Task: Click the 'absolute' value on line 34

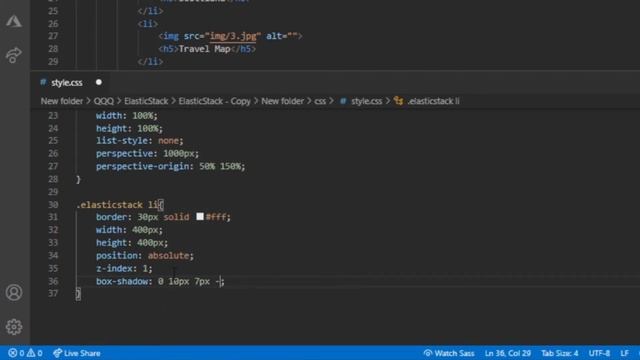Action: (168, 256)
